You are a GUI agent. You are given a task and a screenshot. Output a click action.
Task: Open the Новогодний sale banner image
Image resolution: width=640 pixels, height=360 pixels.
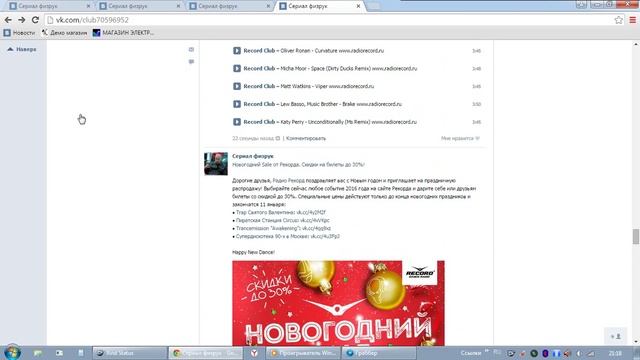point(338,303)
